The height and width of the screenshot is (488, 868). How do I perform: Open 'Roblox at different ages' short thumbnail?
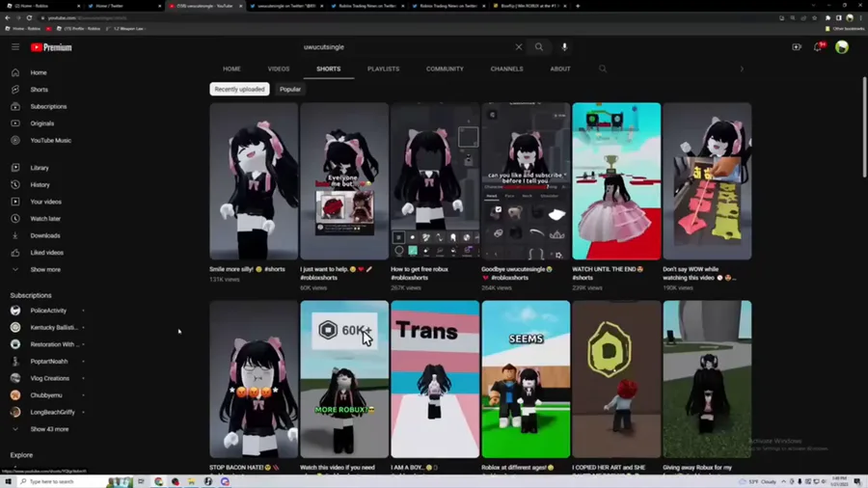pos(526,379)
